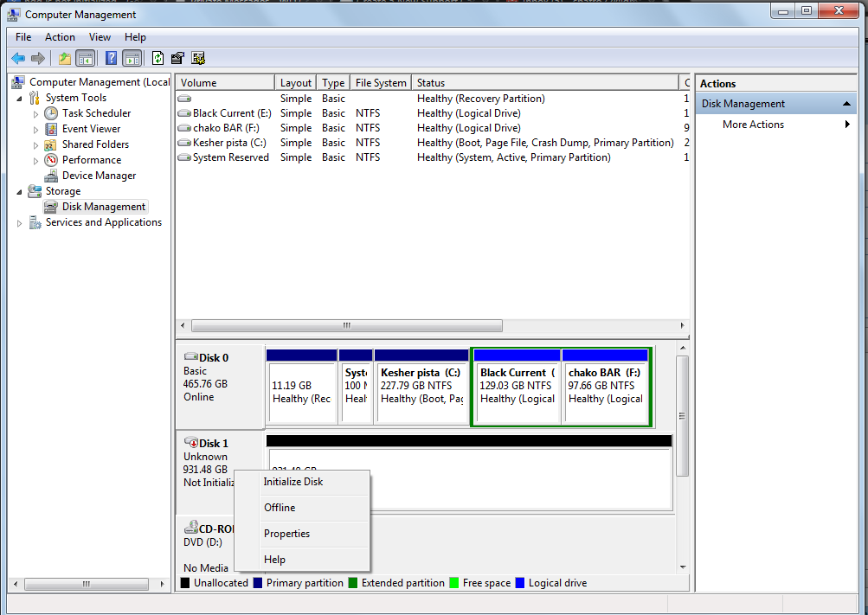Click the drive icon of Kesher pista (C:) row
The height and width of the screenshot is (615, 868).
(184, 143)
